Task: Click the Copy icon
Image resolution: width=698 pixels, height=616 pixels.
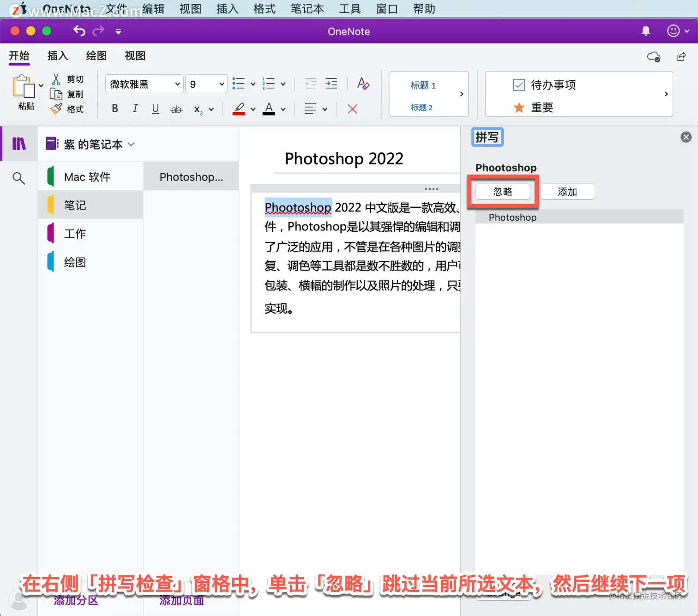Action: [56, 94]
